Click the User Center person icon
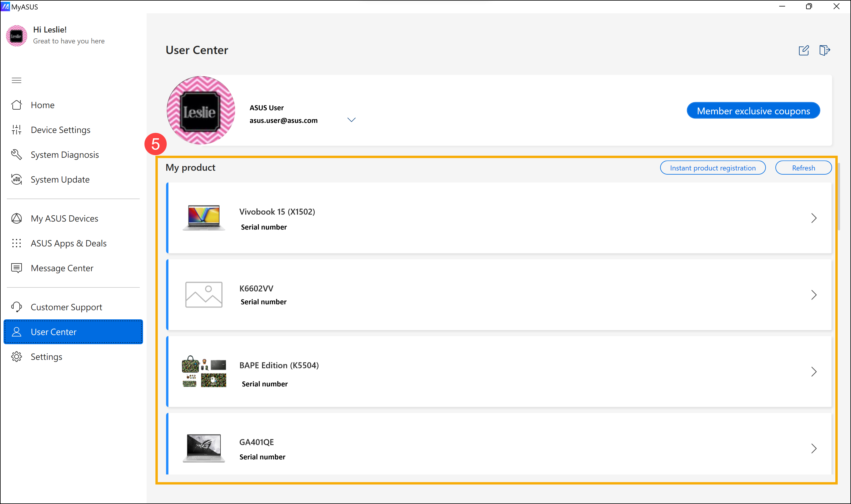 [x=16, y=332]
